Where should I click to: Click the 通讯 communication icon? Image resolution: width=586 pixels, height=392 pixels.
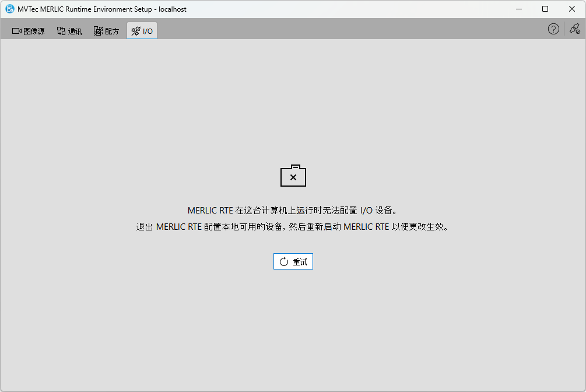pos(61,30)
